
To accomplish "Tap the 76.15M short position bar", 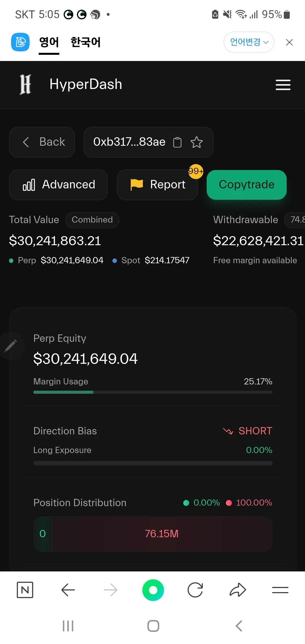I will pos(162,534).
